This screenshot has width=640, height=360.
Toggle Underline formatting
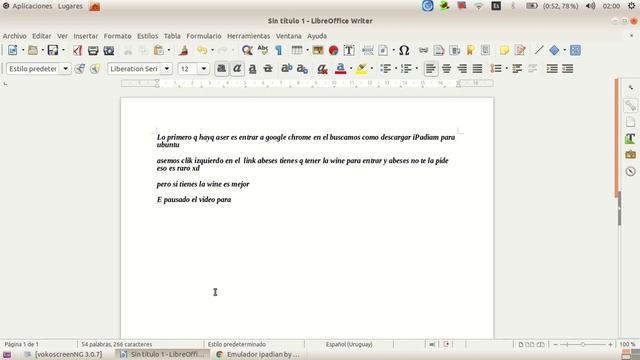(253, 69)
